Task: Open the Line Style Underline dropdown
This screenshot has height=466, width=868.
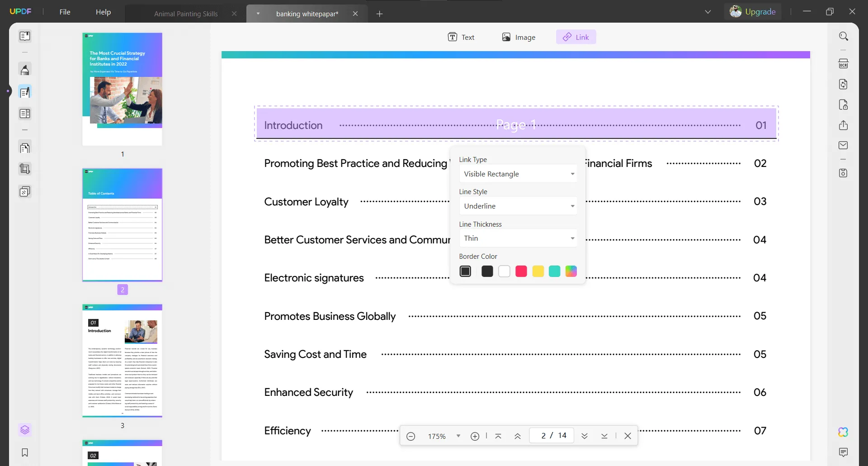Action: (518, 206)
